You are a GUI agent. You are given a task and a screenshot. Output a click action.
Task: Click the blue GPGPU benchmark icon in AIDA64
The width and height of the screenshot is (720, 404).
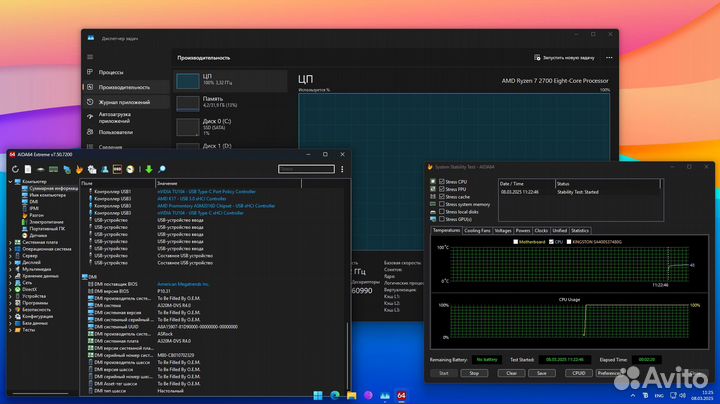(67, 169)
